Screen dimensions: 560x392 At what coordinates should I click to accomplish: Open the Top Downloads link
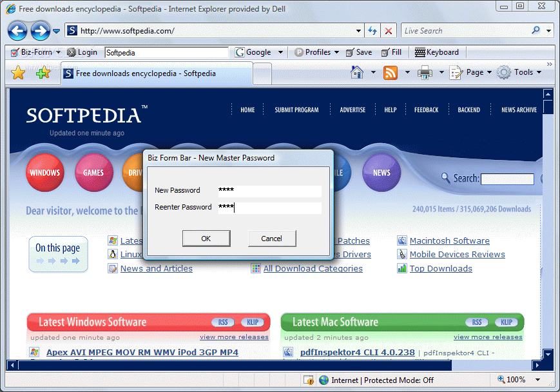click(x=441, y=268)
